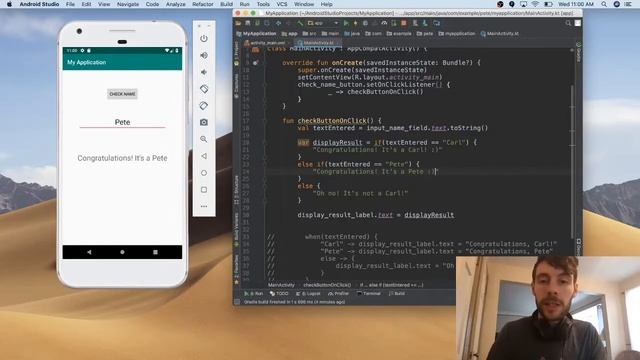Click the name input field containing Pete
The width and height of the screenshot is (640, 360).
click(x=122, y=122)
